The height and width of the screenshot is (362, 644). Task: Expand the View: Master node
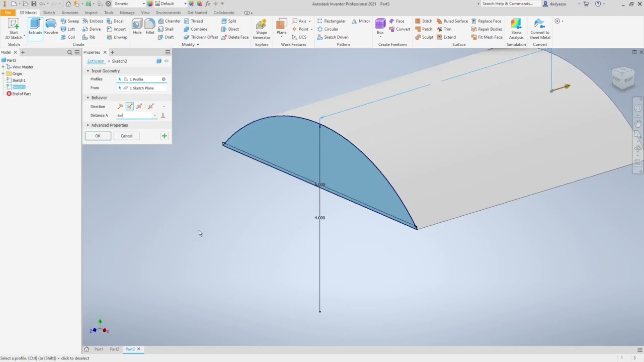[4, 67]
